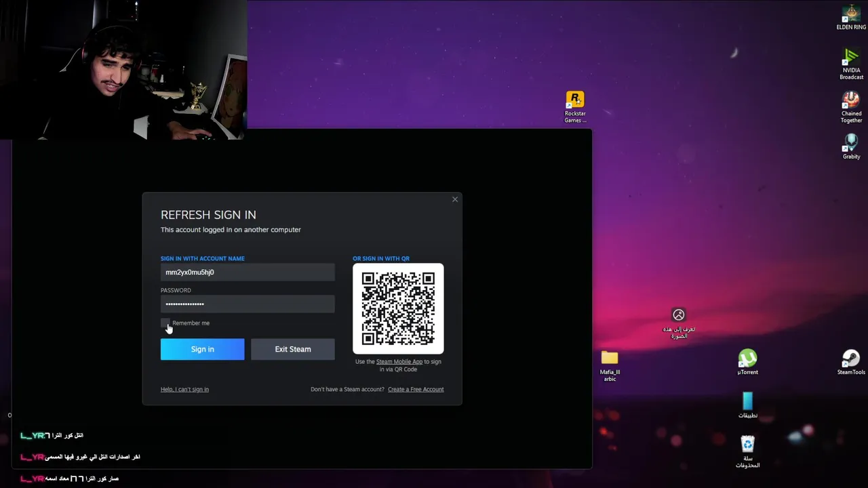Open the Mafia_III arbic folder
Viewport: 868px width, 488px height.
(610, 366)
